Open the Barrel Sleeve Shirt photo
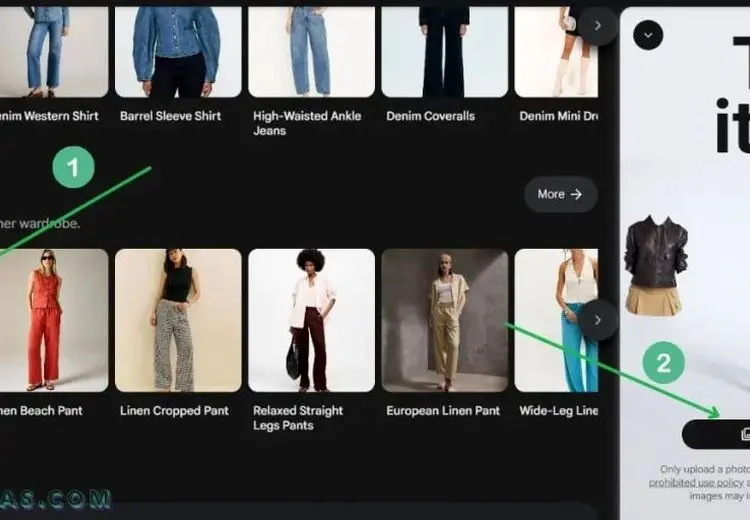Image resolution: width=750 pixels, height=520 pixels. (178, 50)
